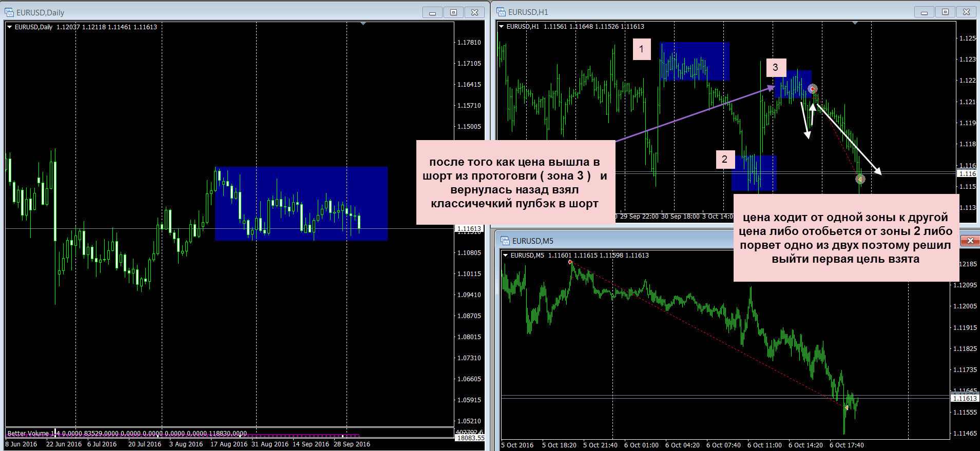Select the blue rectangle zone in Daily chart
Screen dimensions: 980x451
(301, 204)
